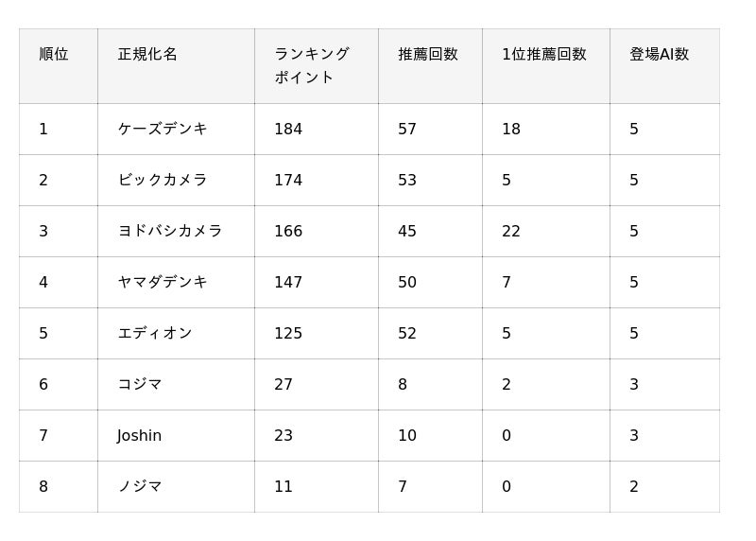756x541 pixels.
Task: Select the 正規化名 column header
Action: tap(176, 66)
